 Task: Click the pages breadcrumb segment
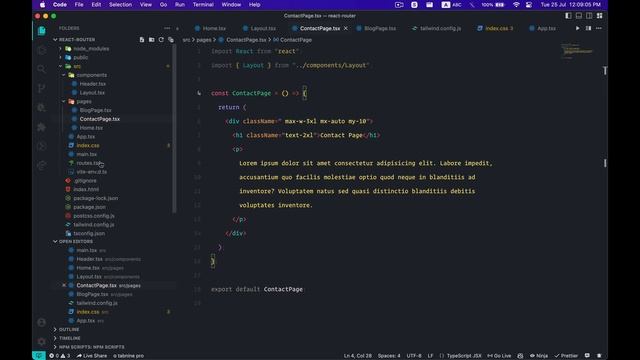[x=204, y=40]
